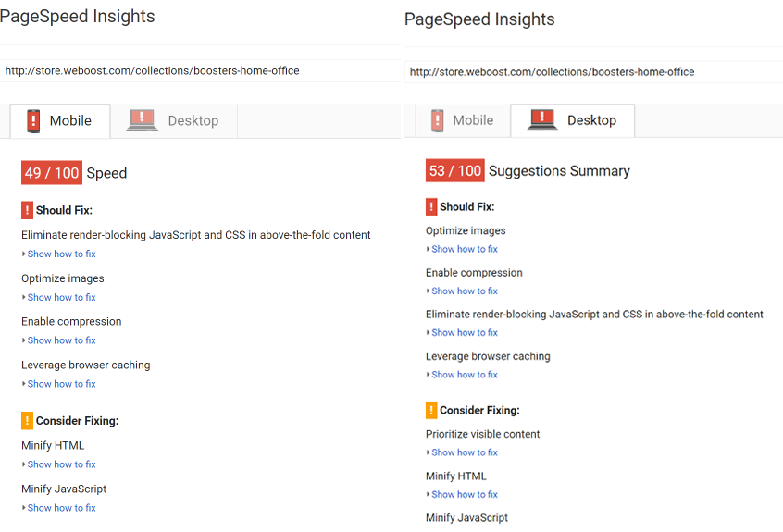Click 'Optimize images' text in the desktop panel
The height and width of the screenshot is (532, 783).
point(466,230)
